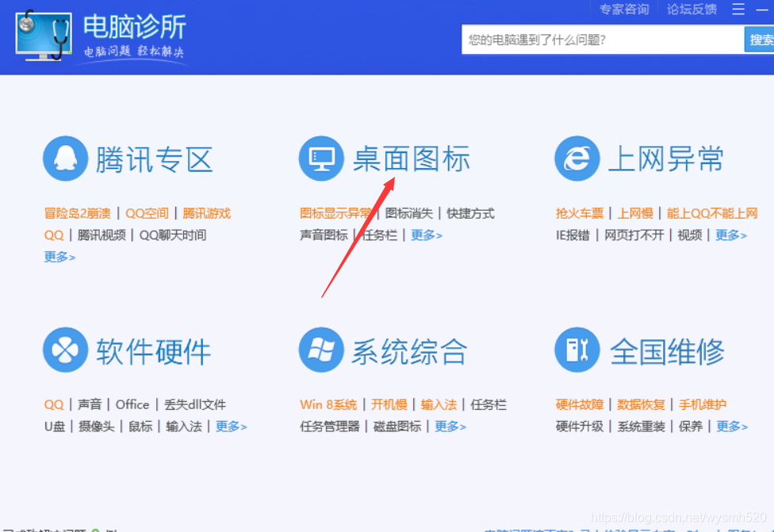
Task: Select the 系统重装 link
Action: tap(642, 427)
